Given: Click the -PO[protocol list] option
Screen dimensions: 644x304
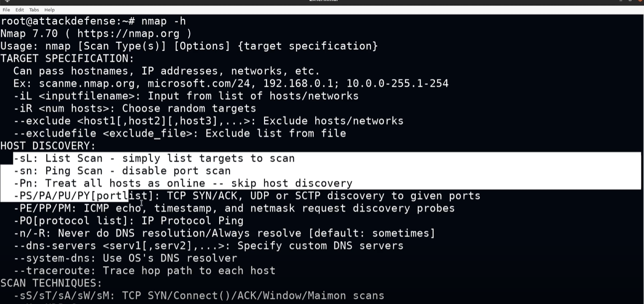Looking at the screenshot, I should coord(128,221).
